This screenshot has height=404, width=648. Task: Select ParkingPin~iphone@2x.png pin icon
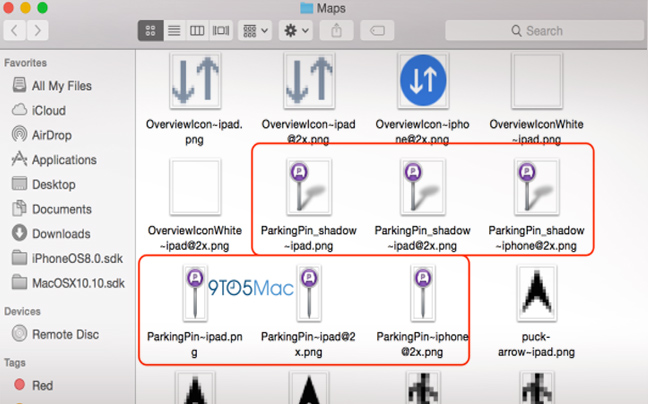click(x=423, y=293)
